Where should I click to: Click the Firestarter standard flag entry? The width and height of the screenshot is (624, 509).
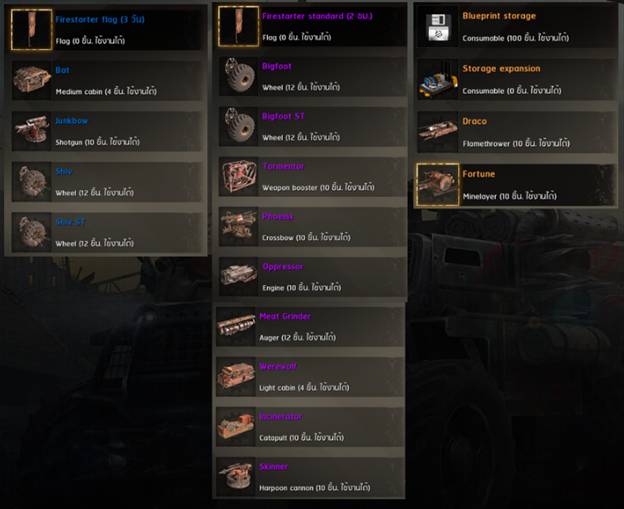312,26
